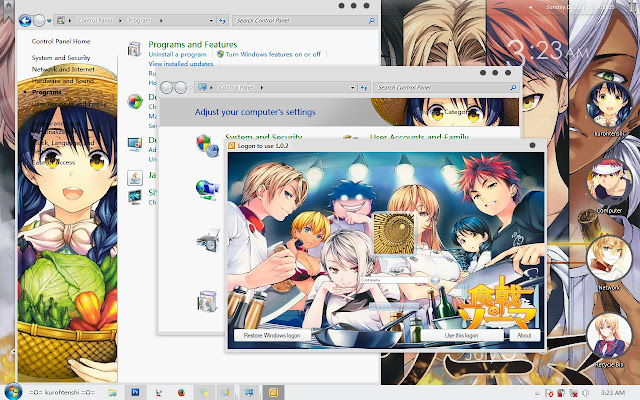Click the forward arrow in the Programs window
The height and width of the screenshot is (400, 640).
click(x=39, y=20)
